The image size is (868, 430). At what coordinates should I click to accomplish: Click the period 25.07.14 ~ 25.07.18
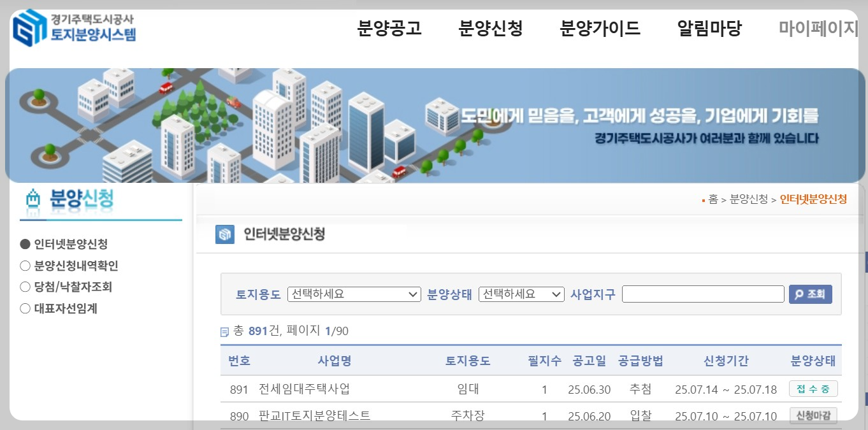click(726, 389)
